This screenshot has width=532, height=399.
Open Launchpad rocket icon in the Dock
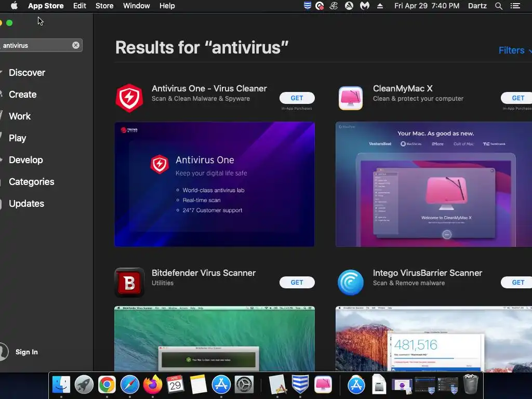click(x=84, y=385)
